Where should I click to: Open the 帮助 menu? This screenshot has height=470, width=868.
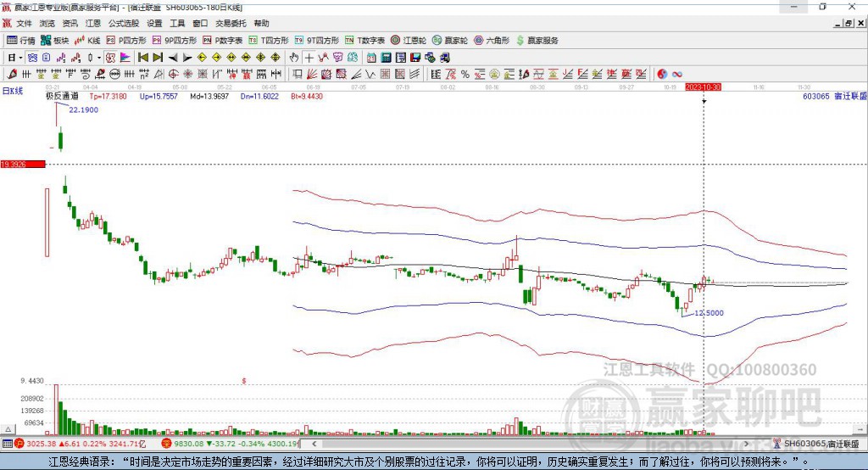pos(261,23)
